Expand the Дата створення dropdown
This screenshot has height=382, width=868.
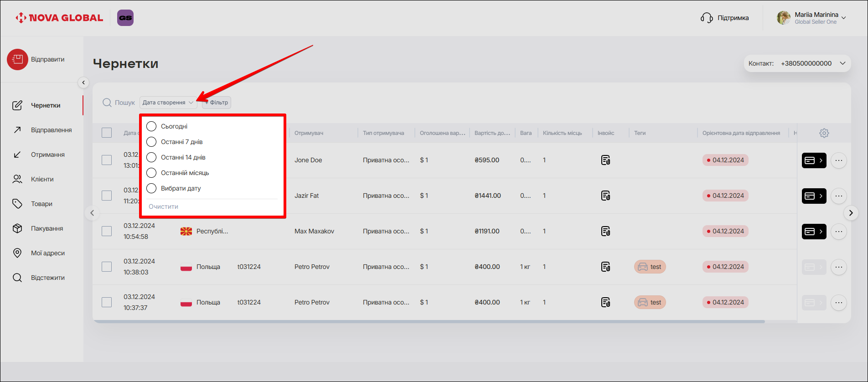[168, 103]
